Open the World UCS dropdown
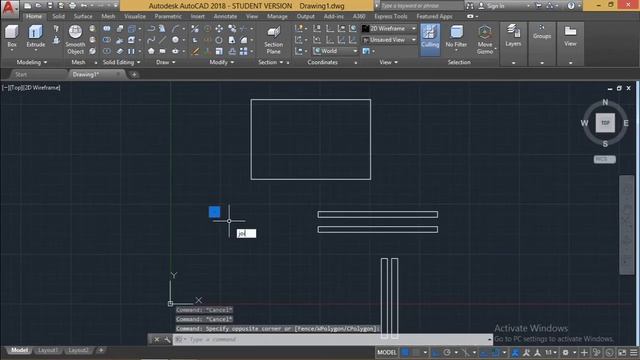Image resolution: width=640 pixels, height=360 pixels. click(336, 51)
